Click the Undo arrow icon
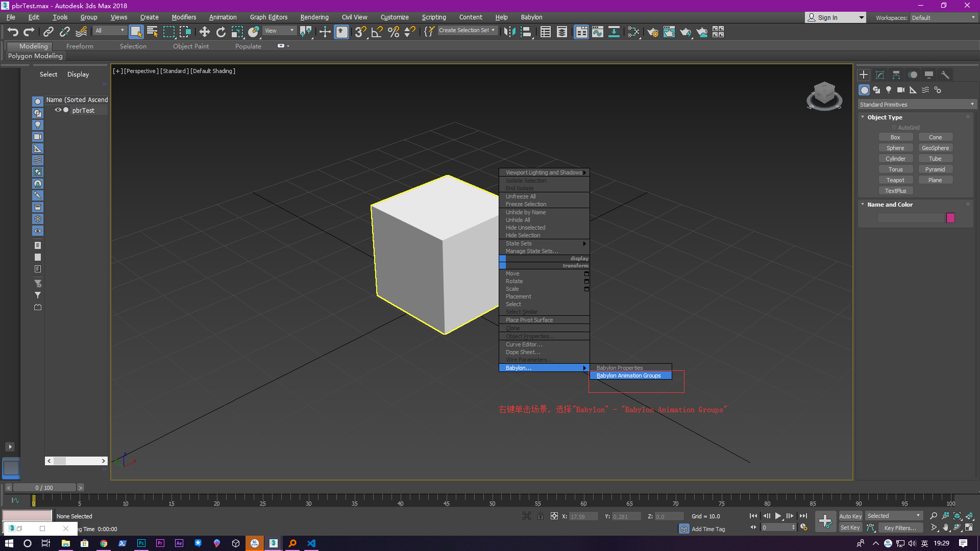The image size is (980, 551). point(13,32)
